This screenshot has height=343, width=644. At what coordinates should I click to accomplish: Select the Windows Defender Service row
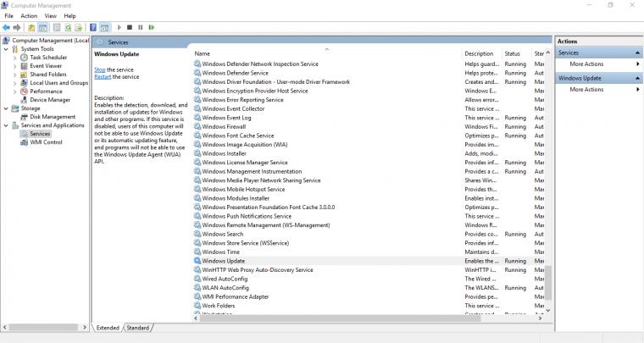click(369, 73)
